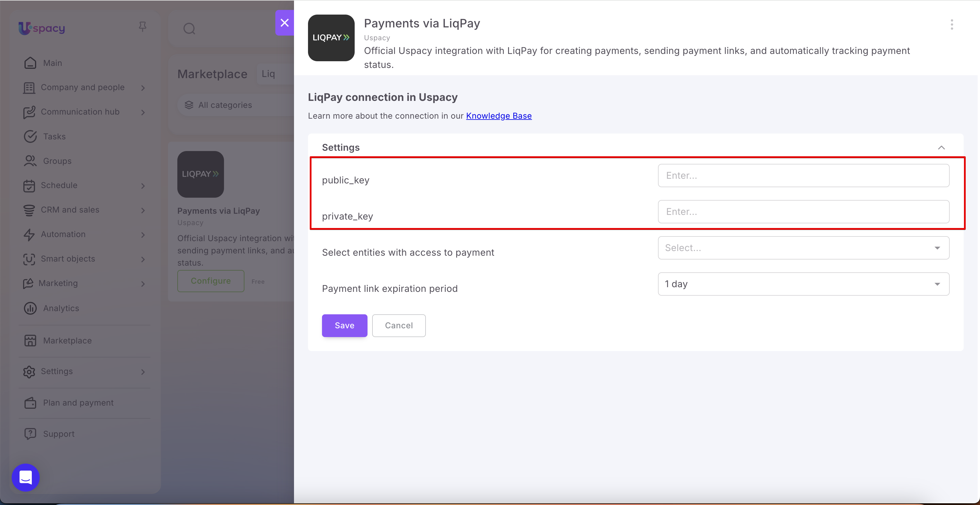Viewport: 980px width, 505px height.
Task: Expand the CRM and sales submenu
Action: [143, 210]
